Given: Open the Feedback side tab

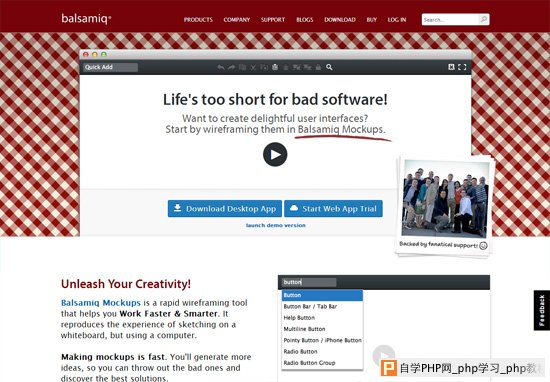Looking at the screenshot, I should pyautogui.click(x=542, y=310).
